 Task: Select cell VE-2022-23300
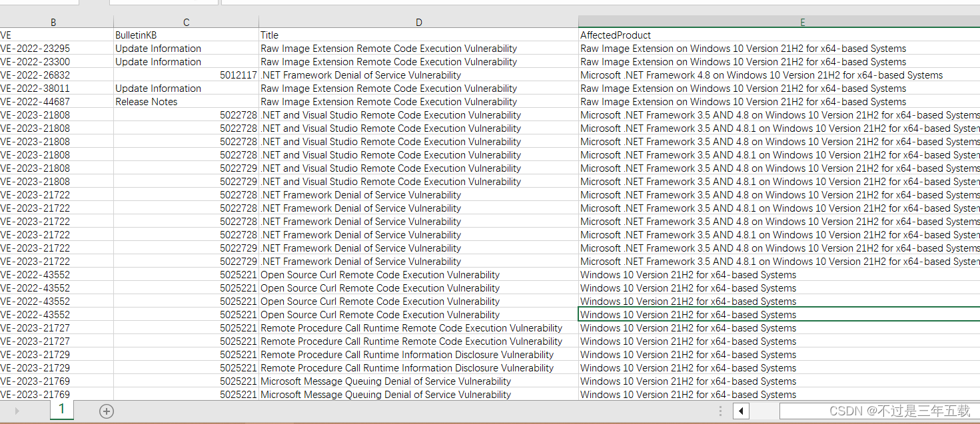click(x=57, y=62)
